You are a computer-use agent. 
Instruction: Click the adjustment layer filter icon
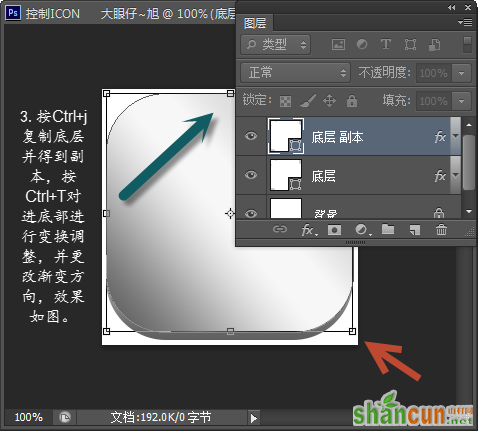point(362,45)
